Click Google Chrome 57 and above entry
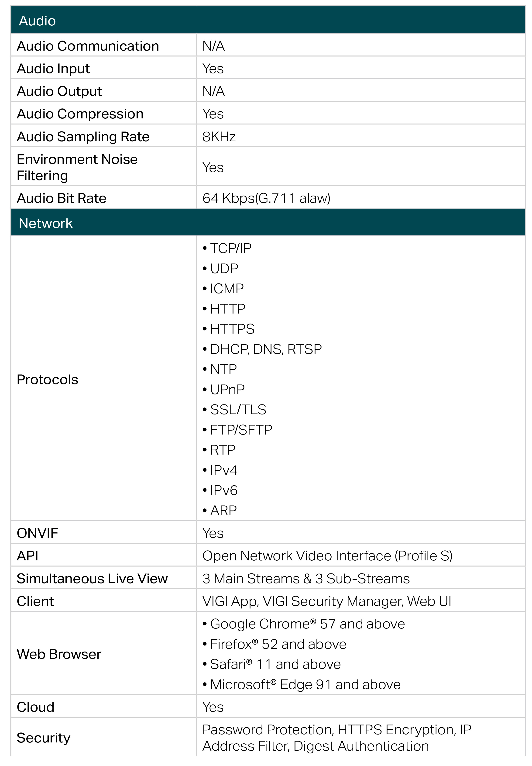The image size is (532, 766). [307, 624]
